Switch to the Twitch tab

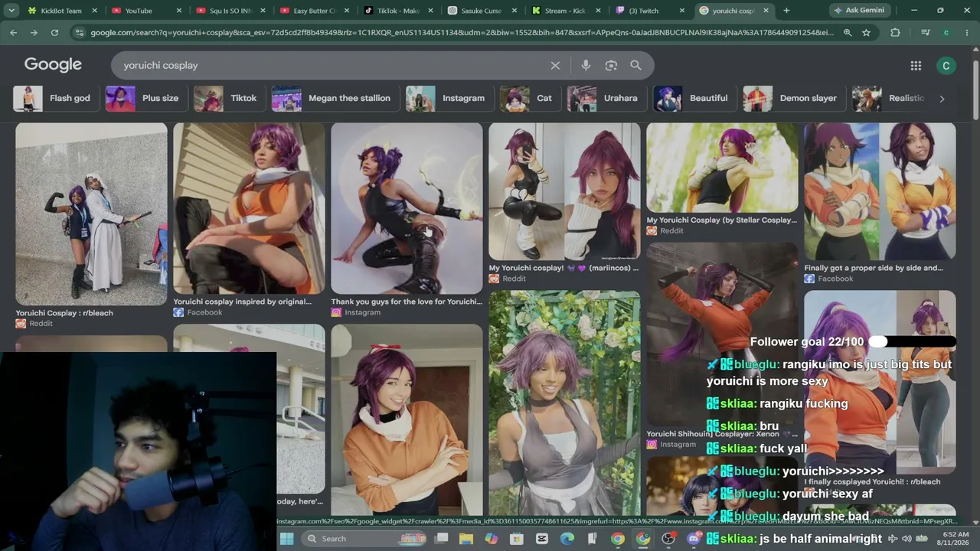tap(649, 11)
